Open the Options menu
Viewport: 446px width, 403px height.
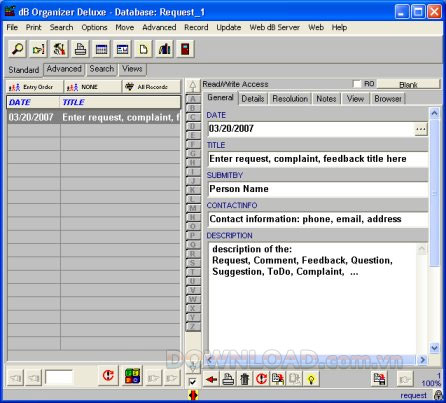click(94, 27)
